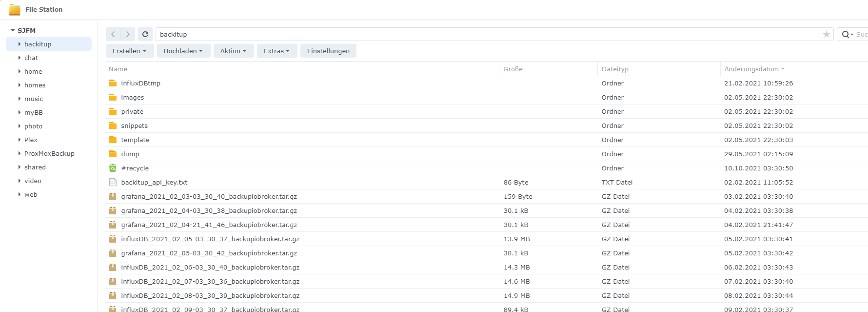Open the Hochladen dropdown menu
Image resolution: width=868 pixels, height=312 pixels.
(x=183, y=51)
